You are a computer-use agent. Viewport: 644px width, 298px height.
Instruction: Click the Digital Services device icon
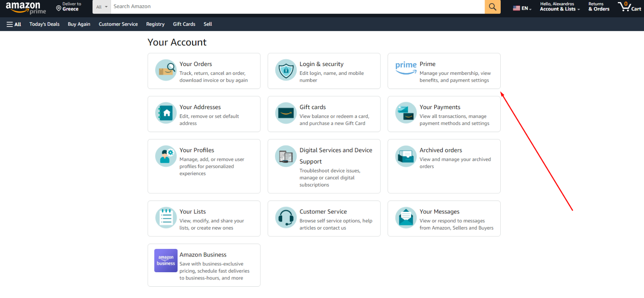[x=286, y=156]
